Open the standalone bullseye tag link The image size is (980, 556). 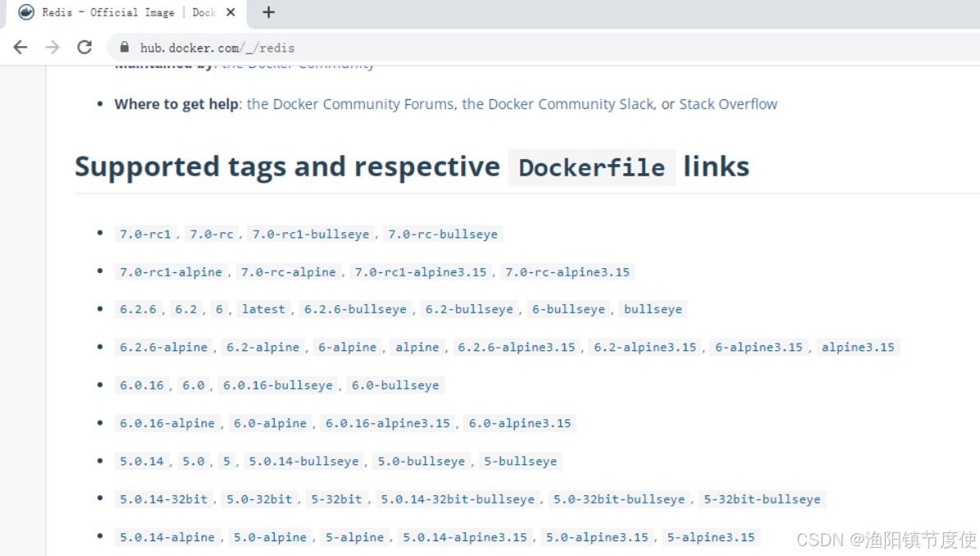(653, 309)
